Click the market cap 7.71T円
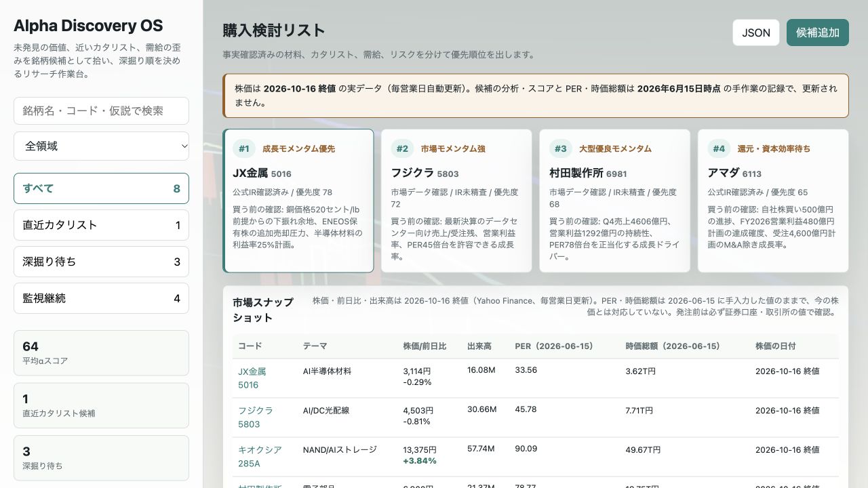Viewport: 868px width, 488px height. [639, 411]
